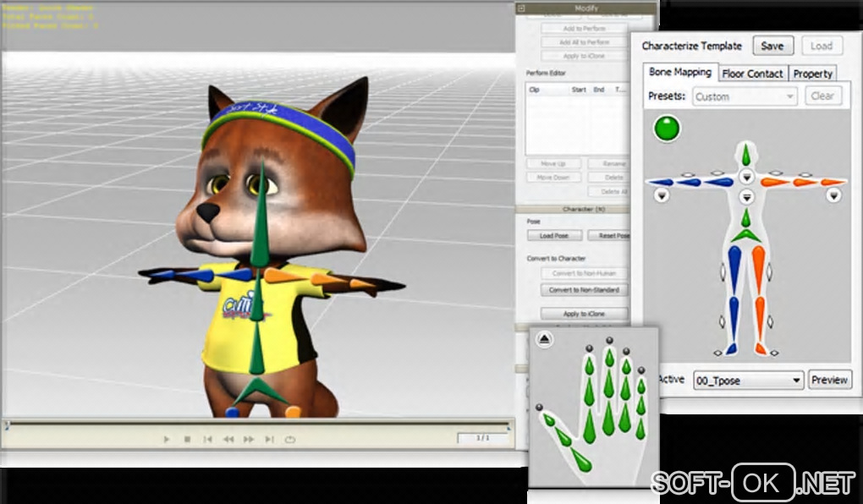Click the Load Pose button

point(553,235)
